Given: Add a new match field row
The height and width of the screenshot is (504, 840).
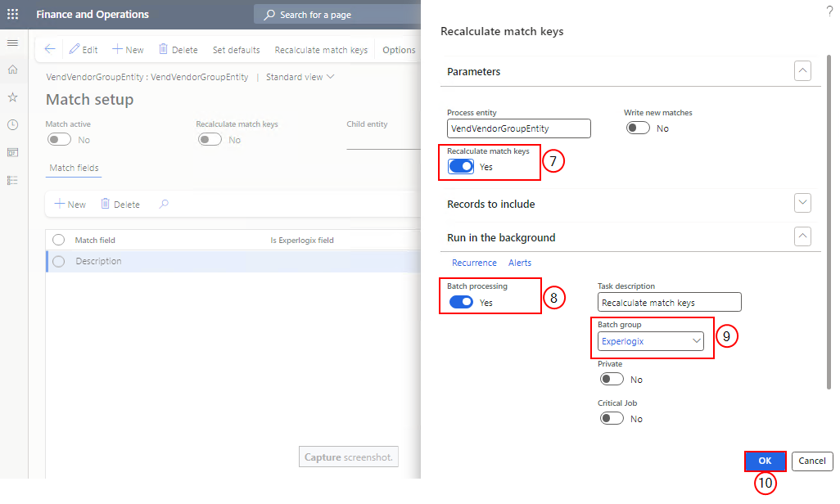Looking at the screenshot, I should pos(70,204).
